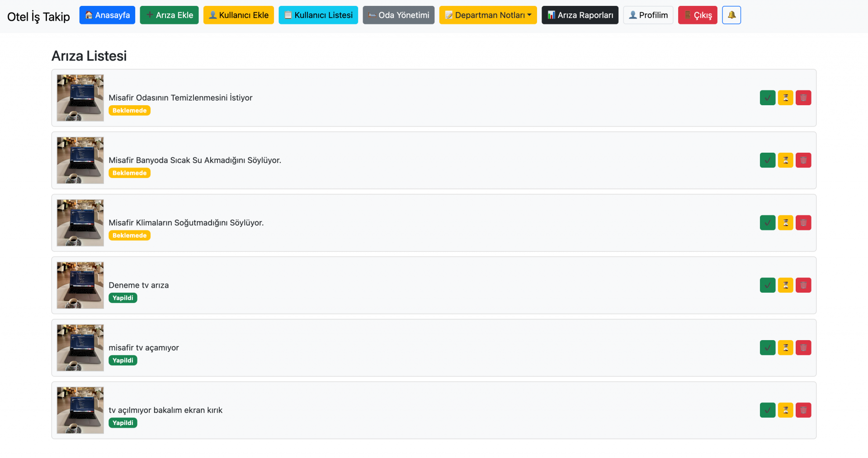Screen dimensions: 868x458
Task: Mark 'Misafir Klimaların Soğutmadığını' as completed
Action: pos(767,223)
